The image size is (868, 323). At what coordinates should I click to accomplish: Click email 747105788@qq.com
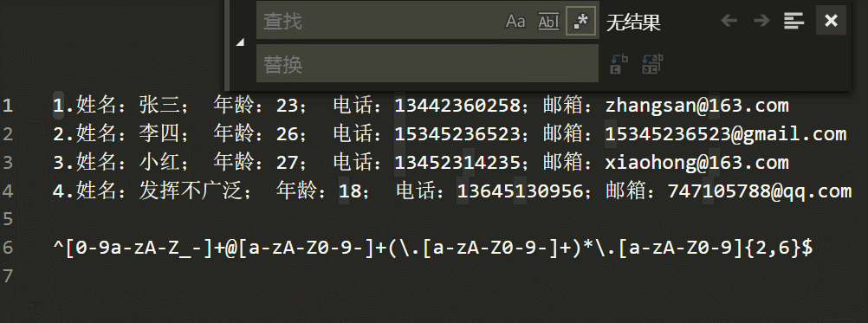coord(760,191)
